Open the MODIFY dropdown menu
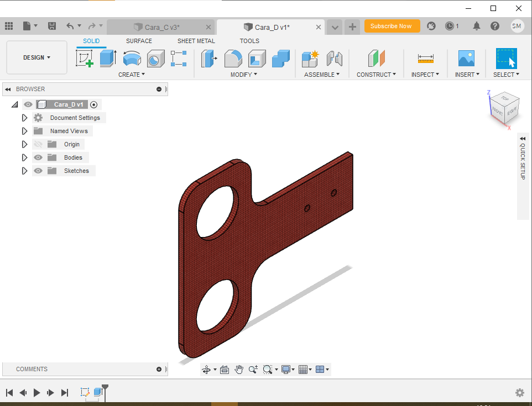 (244, 75)
